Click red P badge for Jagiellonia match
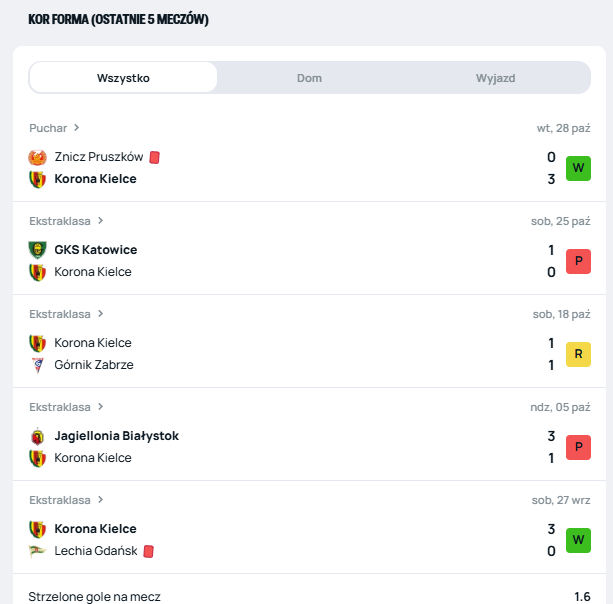This screenshot has height=604, width=613. click(578, 447)
